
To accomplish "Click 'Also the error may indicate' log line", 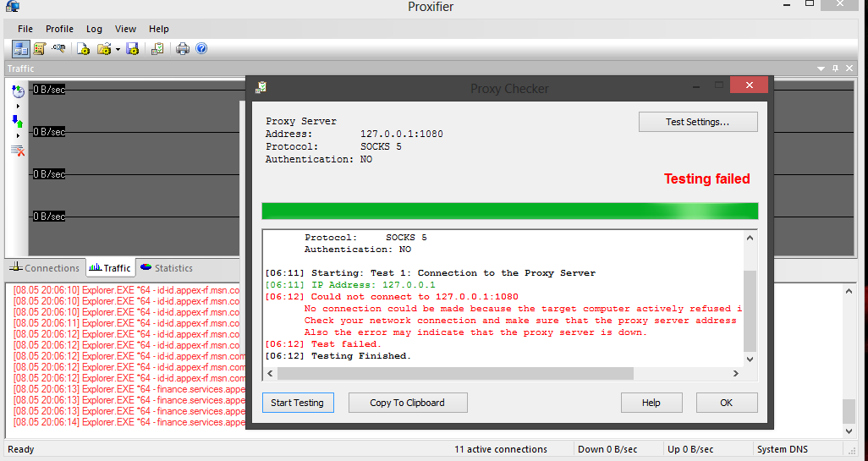I will [475, 332].
